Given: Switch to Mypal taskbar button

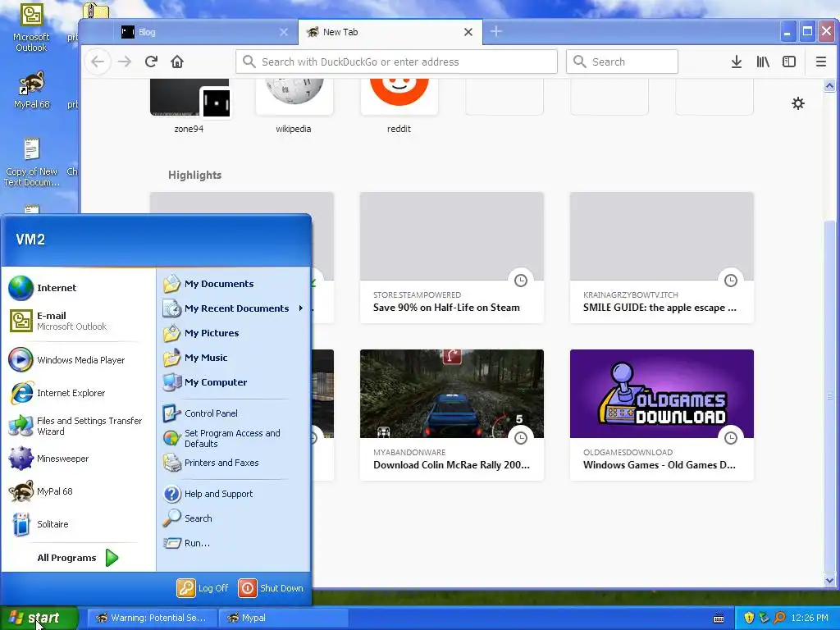Looking at the screenshot, I should coord(284,619).
